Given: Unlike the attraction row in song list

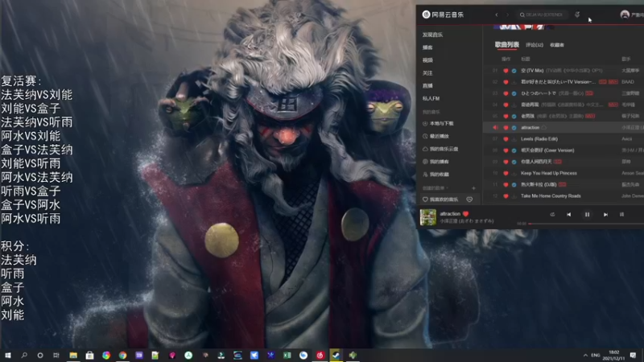Looking at the screenshot, I should click(506, 128).
